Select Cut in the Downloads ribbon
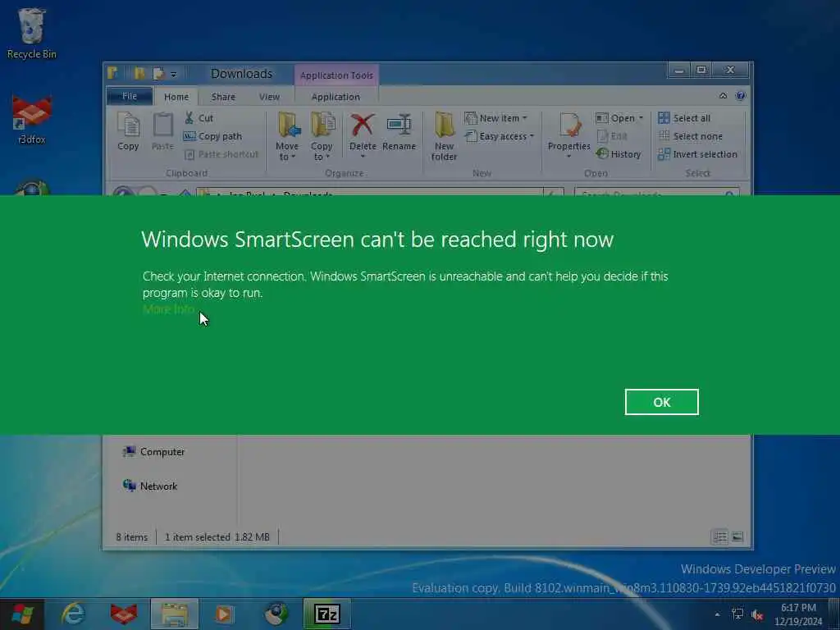 point(199,118)
